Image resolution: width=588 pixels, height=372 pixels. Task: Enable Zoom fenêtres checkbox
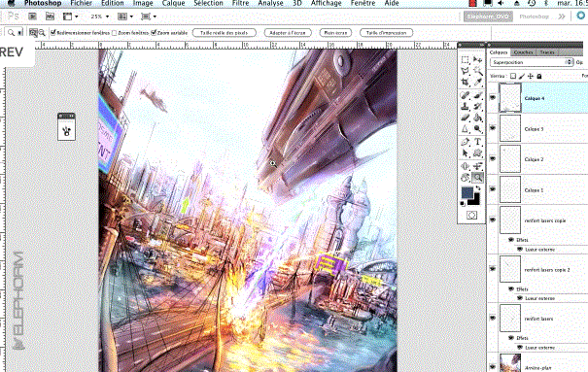click(115, 33)
